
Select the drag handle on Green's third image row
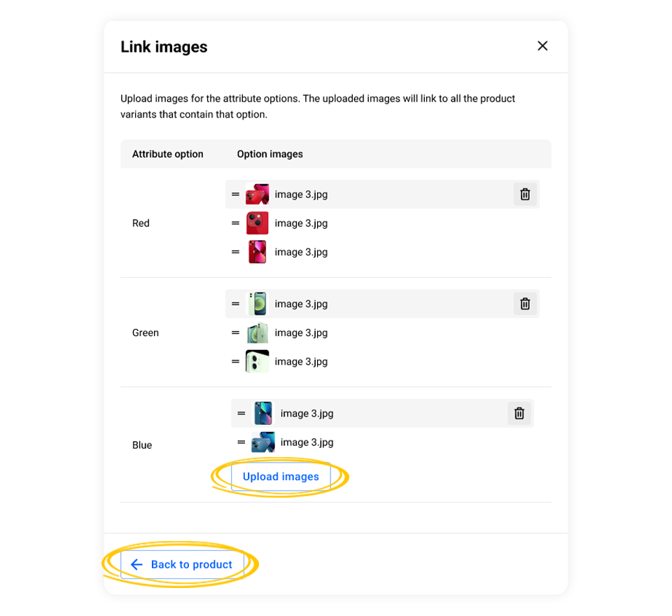[x=236, y=361]
